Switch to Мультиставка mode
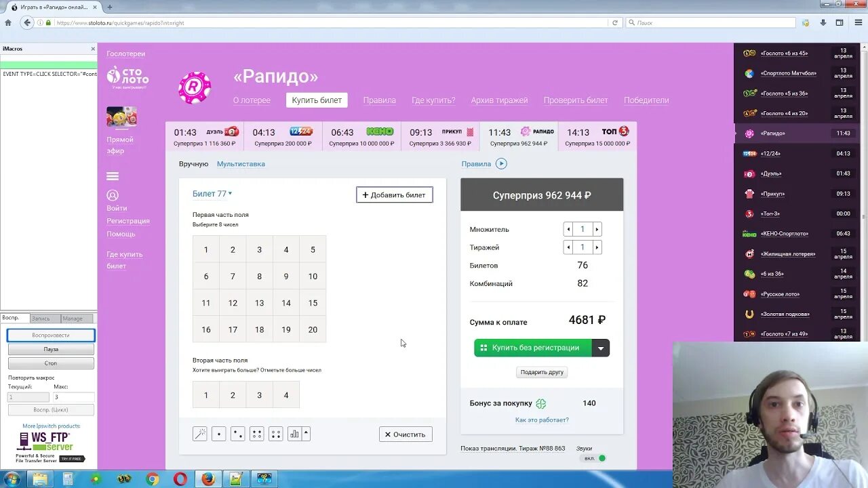Viewport: 868px width, 488px height. tap(241, 164)
